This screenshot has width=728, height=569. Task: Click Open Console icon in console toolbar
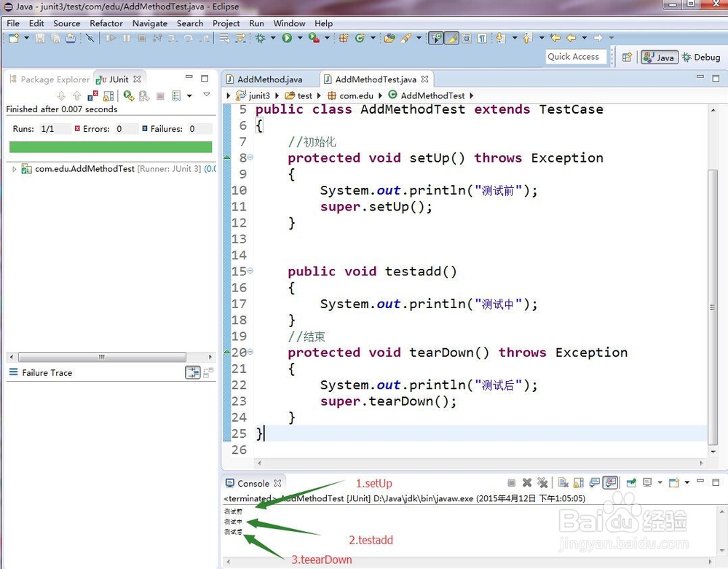click(x=674, y=483)
